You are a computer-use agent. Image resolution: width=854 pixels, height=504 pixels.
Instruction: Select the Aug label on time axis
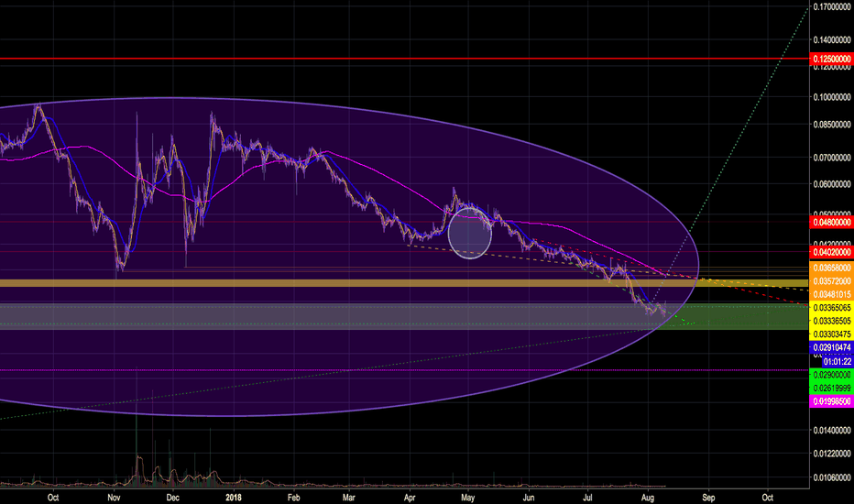click(648, 498)
